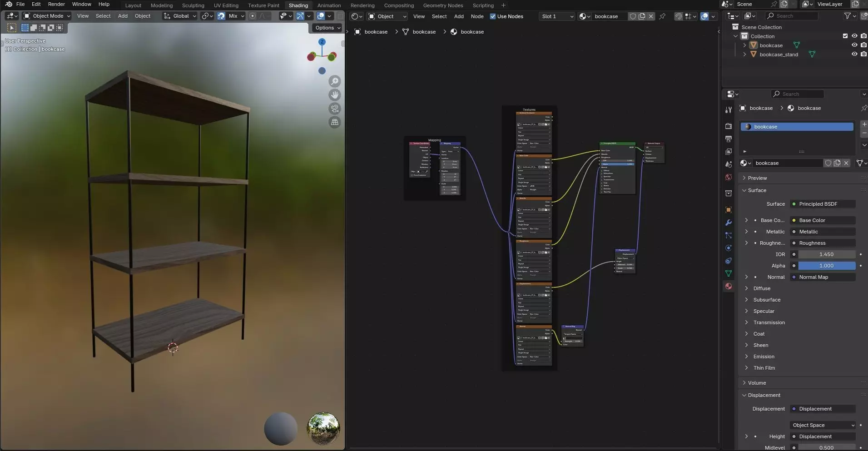Viewport: 868px width, 451px height.
Task: Adjust the Alpha value slider
Action: [x=827, y=266]
